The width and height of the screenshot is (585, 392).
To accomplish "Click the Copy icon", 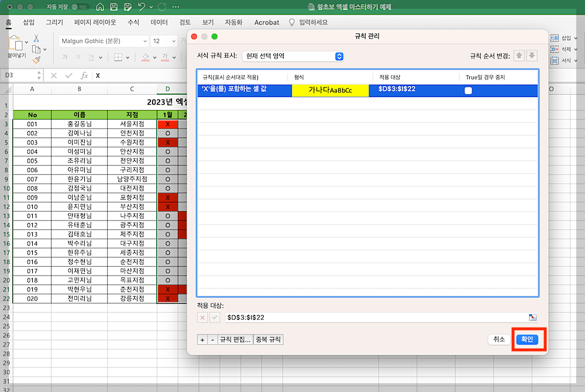I will [36, 49].
